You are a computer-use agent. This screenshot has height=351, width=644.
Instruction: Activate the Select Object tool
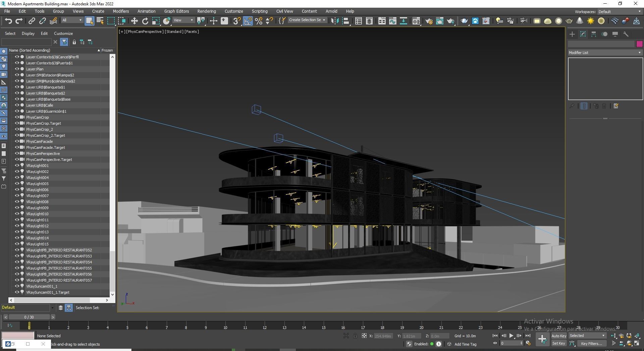click(89, 21)
